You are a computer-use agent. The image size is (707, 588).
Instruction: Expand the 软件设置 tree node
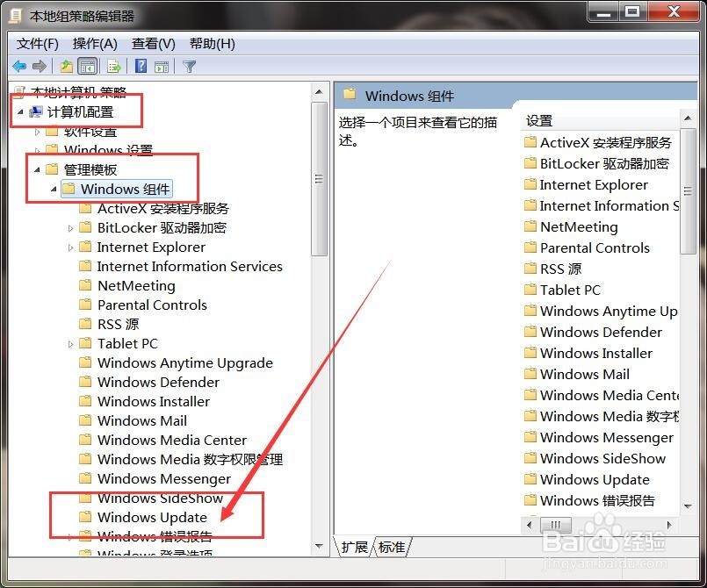(37, 132)
